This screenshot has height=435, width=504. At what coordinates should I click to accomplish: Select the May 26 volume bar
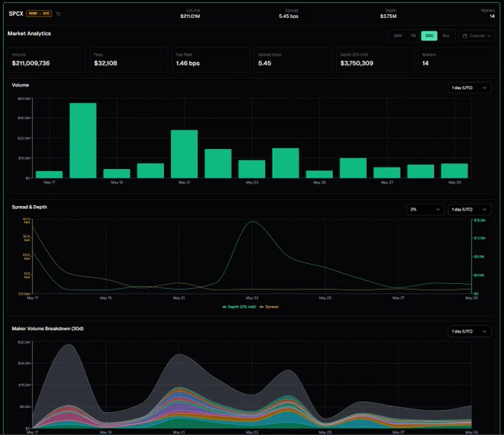click(x=353, y=168)
